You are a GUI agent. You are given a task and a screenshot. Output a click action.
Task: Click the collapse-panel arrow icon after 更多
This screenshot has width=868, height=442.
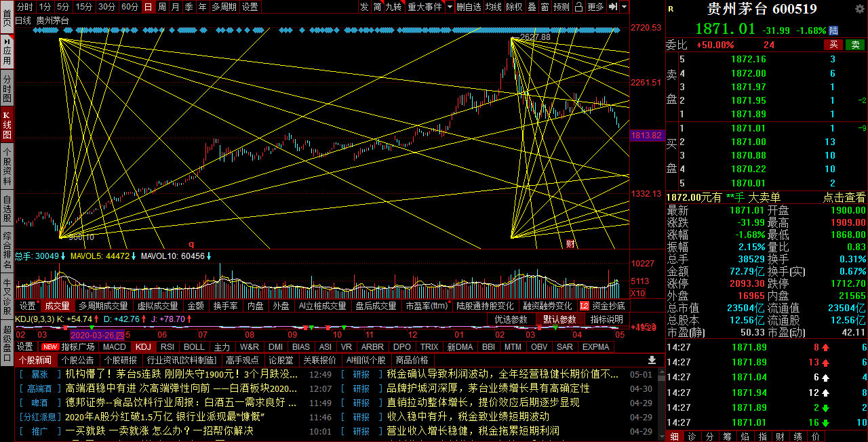point(612,7)
